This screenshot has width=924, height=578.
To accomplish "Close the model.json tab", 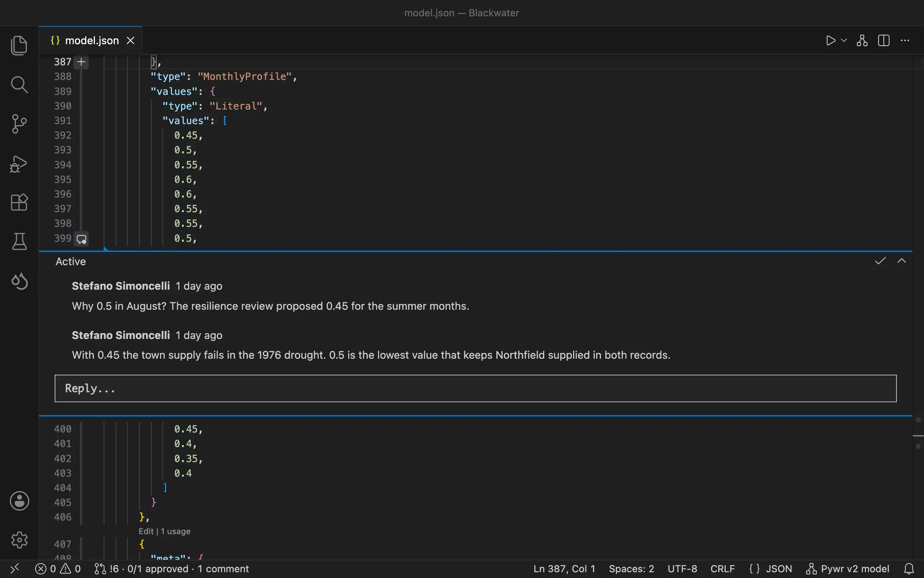I will pyautogui.click(x=130, y=40).
